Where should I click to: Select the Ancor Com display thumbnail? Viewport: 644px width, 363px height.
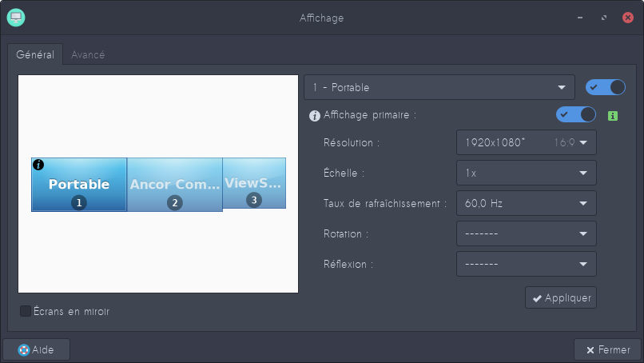click(174, 185)
